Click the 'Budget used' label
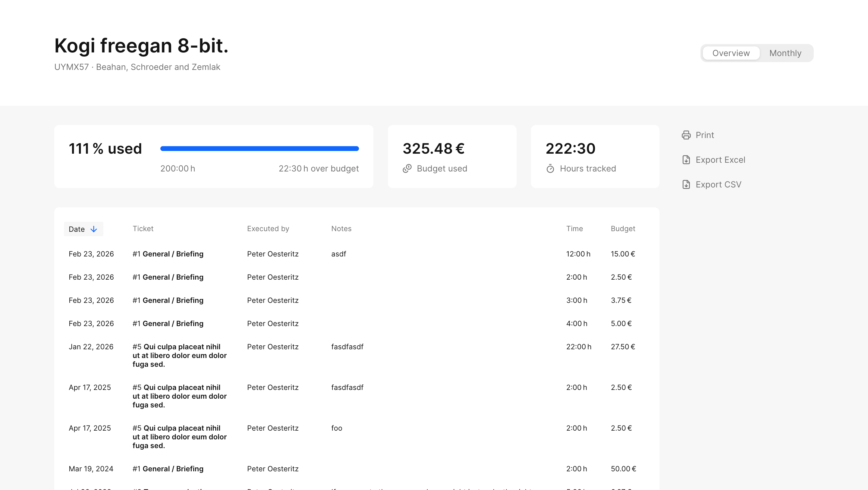Viewport: 868px width, 490px height. point(442,168)
